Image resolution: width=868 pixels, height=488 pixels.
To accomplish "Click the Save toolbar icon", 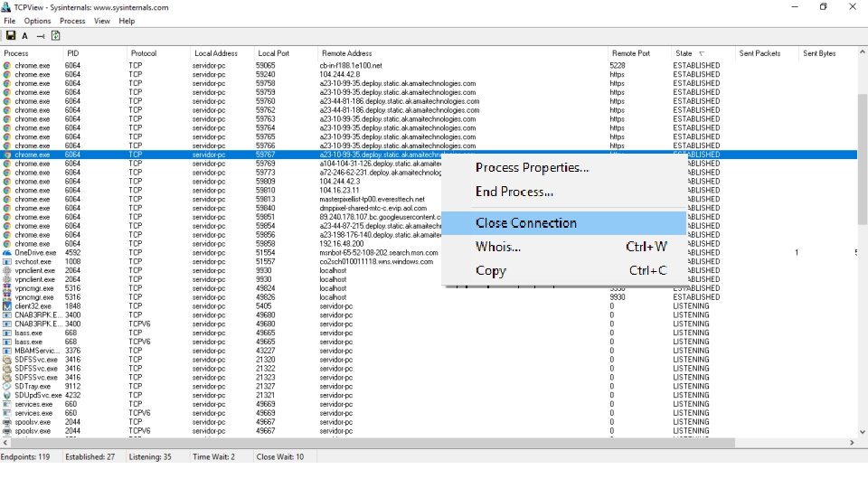I will coord(11,36).
